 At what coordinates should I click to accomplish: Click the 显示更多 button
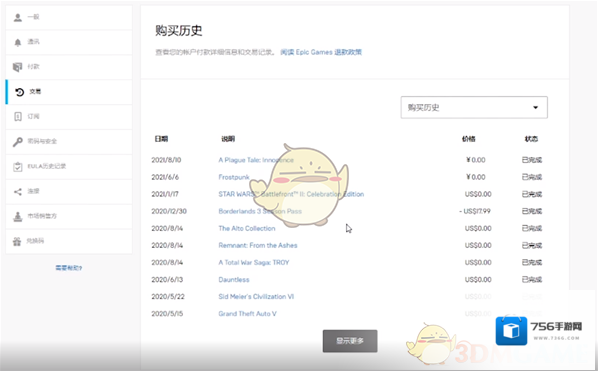click(350, 341)
